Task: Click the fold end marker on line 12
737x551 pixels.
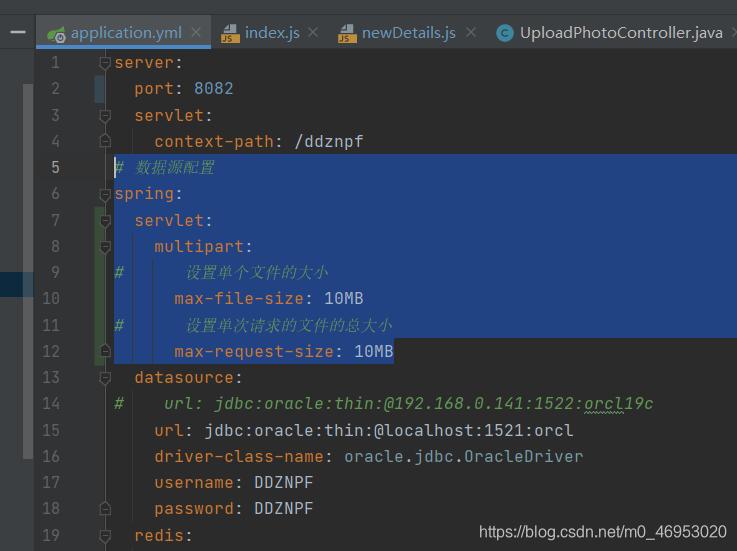Action: click(105, 351)
